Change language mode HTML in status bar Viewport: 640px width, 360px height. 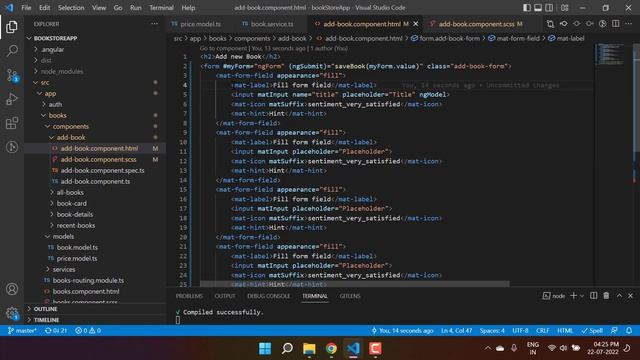pyautogui.click(x=565, y=330)
